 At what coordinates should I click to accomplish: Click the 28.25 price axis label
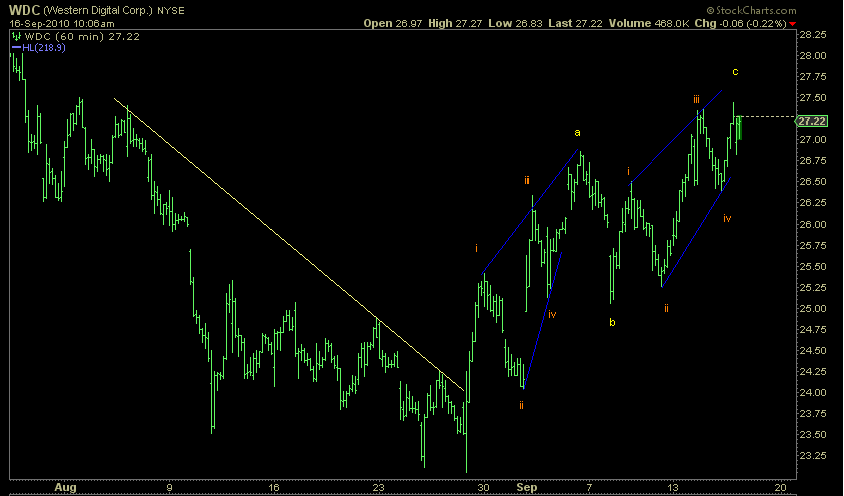coord(813,34)
